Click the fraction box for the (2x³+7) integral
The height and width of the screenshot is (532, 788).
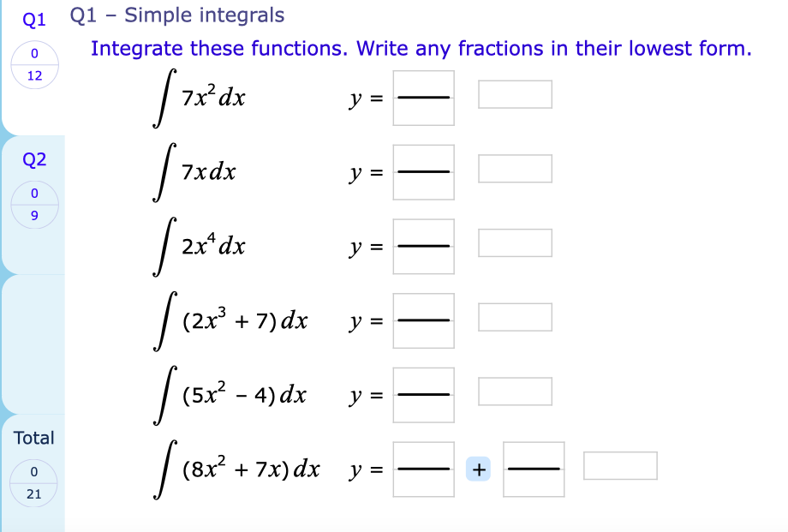pos(423,320)
